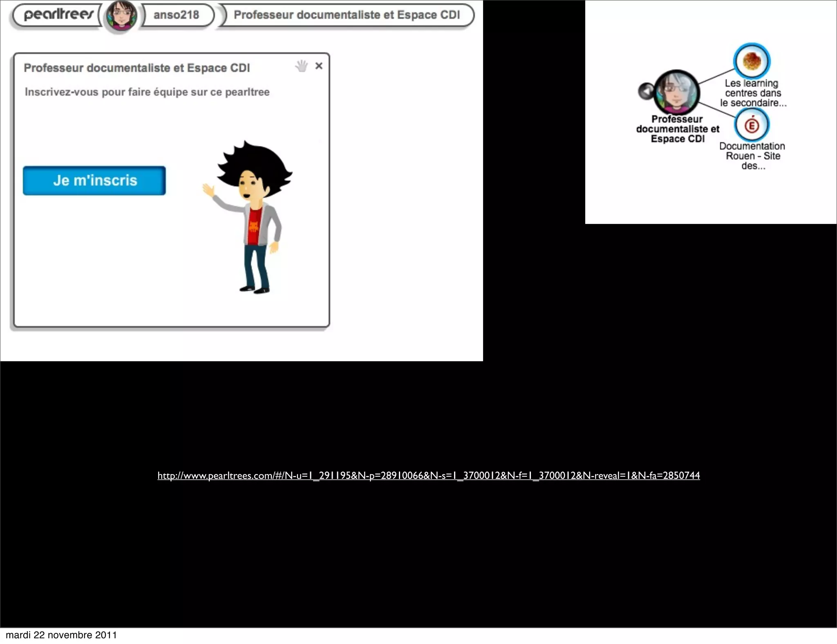837x644 pixels.
Task: Close the Professeur documentaliste dialog
Action: [x=319, y=66]
